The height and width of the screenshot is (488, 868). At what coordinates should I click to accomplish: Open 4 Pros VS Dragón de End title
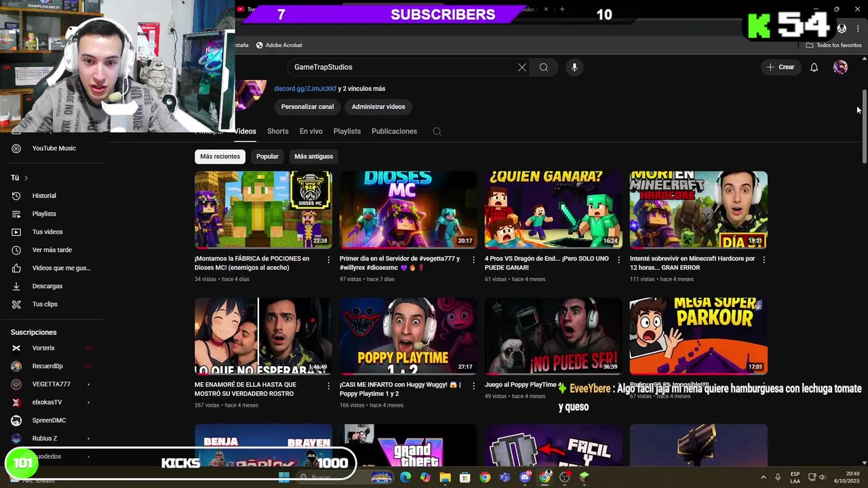click(x=547, y=263)
